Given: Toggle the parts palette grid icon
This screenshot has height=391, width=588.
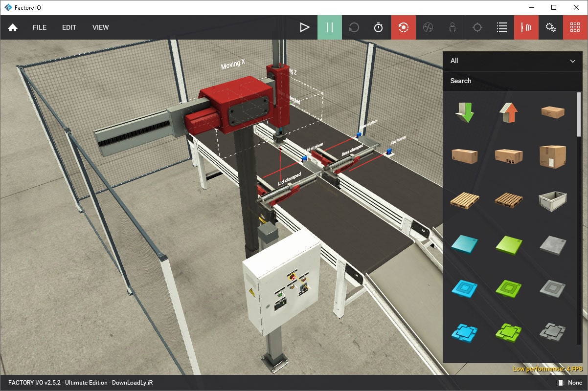Looking at the screenshot, I should coord(575,27).
